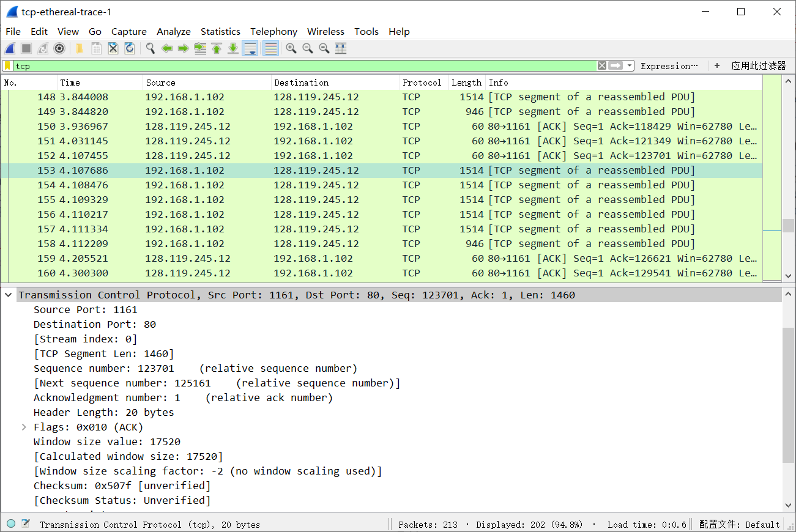This screenshot has width=796, height=532.
Task: Toggle auto-scroll during live capture
Action: [x=250, y=48]
